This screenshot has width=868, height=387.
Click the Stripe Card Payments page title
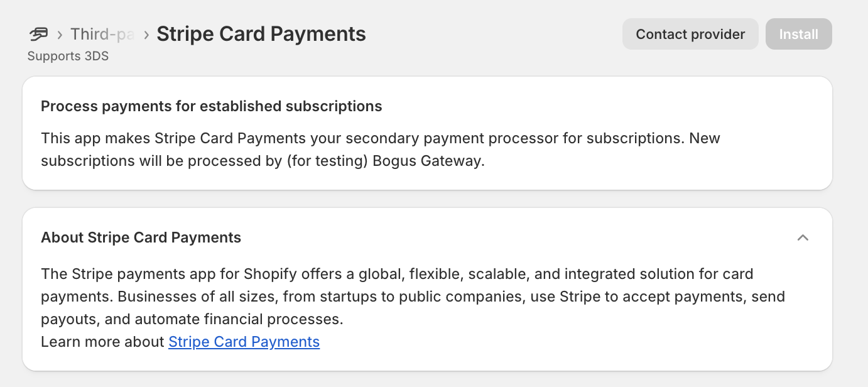click(x=261, y=34)
